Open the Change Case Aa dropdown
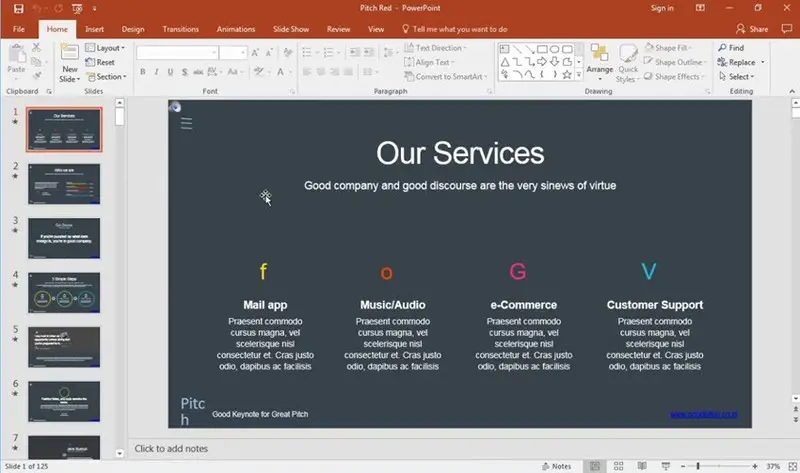Image resolution: width=800 pixels, height=473 pixels. tap(235, 72)
